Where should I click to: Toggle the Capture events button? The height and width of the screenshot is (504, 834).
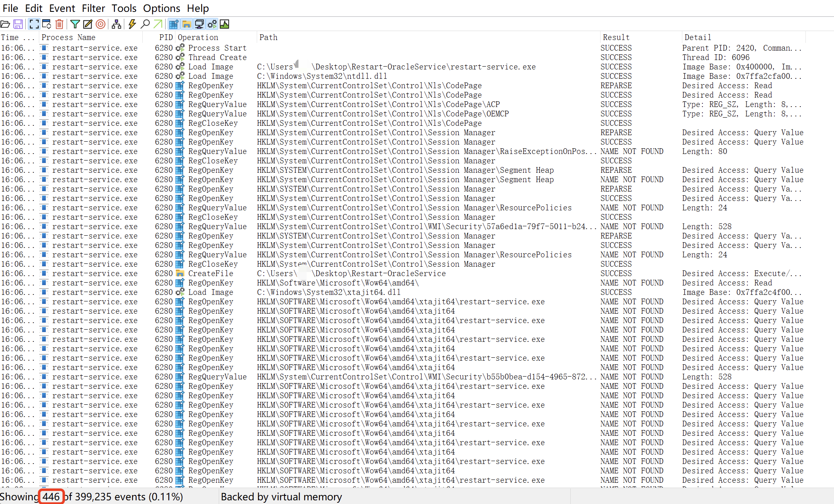click(x=34, y=25)
